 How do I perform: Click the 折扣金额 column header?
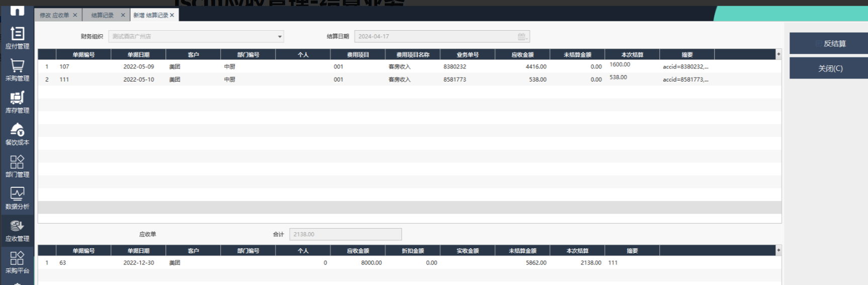click(412, 250)
